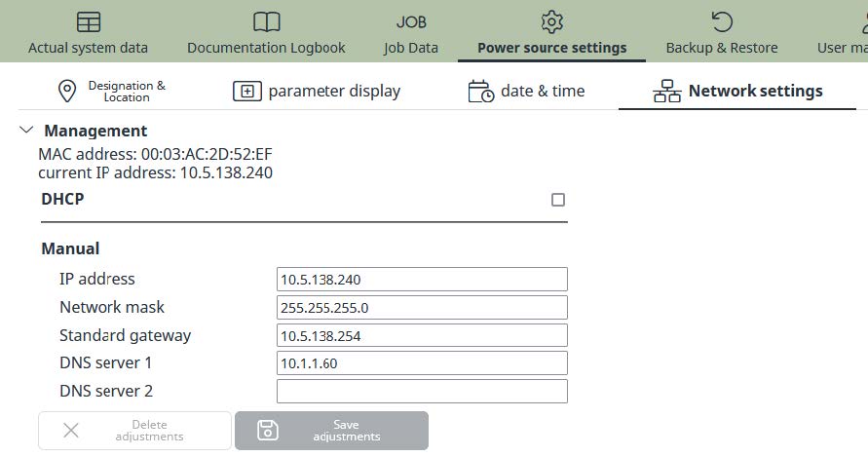Click the DNS server 1 label

[x=105, y=363]
